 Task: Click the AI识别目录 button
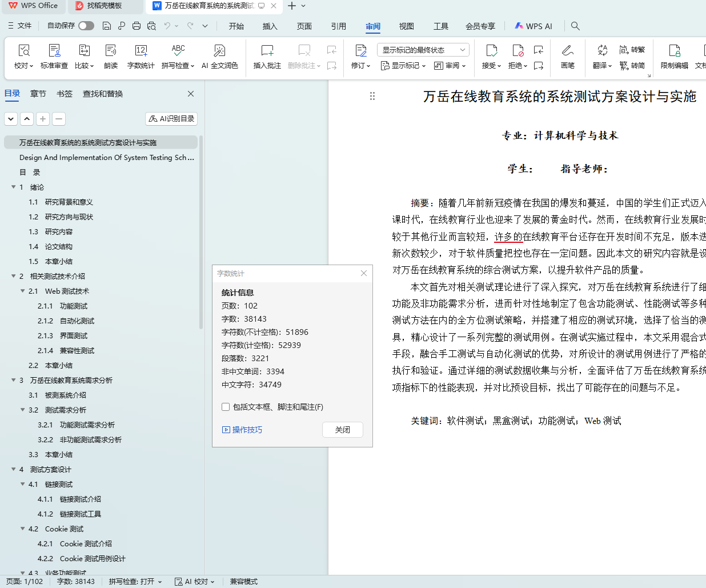pyautogui.click(x=171, y=118)
